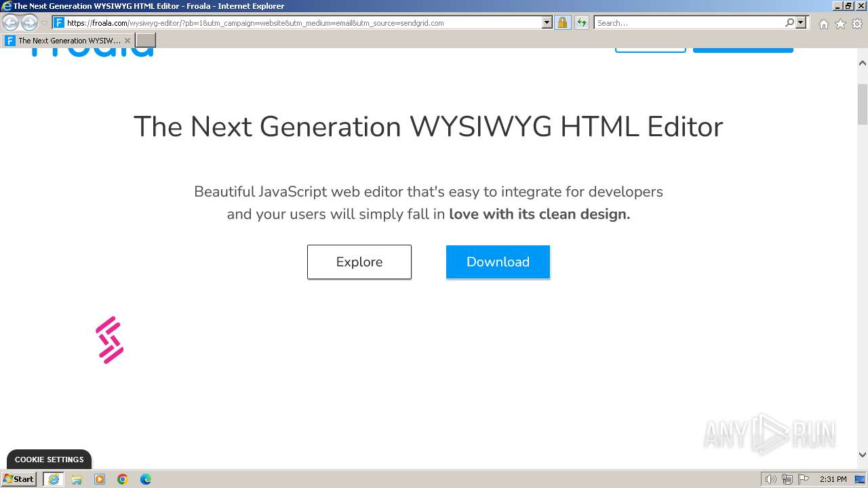Viewport: 868px width, 488px height.
Task: Click the pink striped logo icon
Action: click(x=110, y=340)
